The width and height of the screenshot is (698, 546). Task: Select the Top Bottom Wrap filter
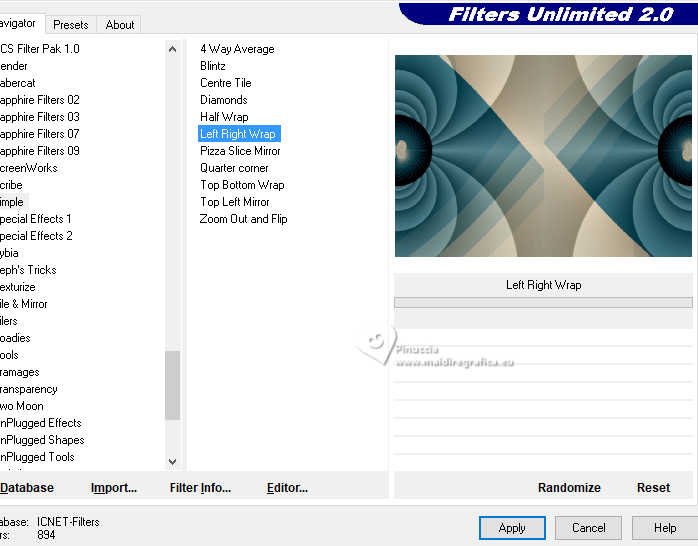tap(242, 185)
